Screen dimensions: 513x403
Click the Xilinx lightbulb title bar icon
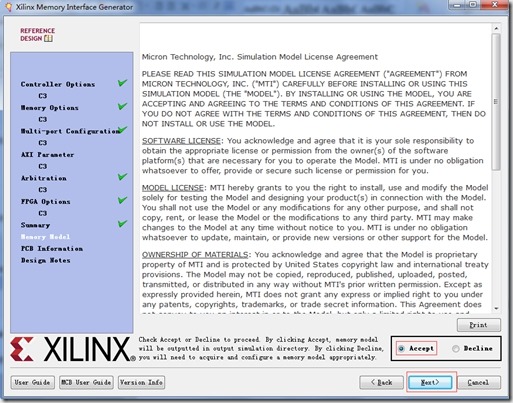8,6
